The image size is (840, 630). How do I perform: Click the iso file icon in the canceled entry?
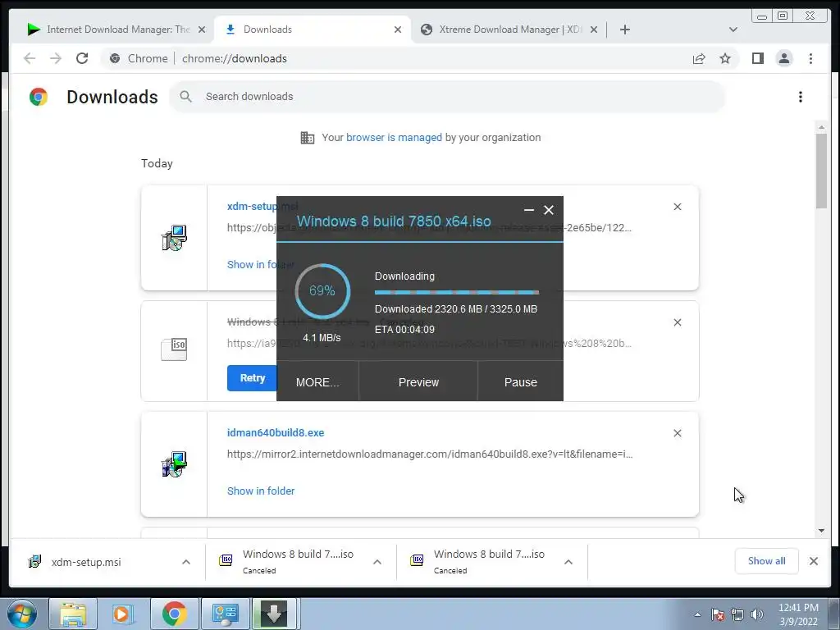[x=174, y=349]
